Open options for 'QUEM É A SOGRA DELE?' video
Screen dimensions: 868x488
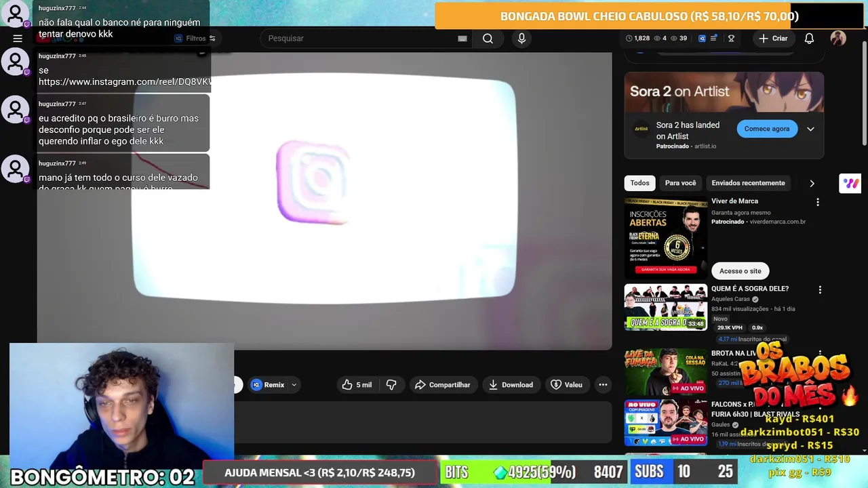(x=820, y=290)
